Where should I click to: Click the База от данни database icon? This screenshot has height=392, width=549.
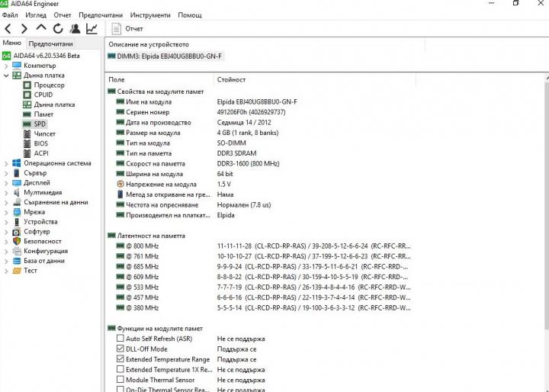tap(17, 261)
